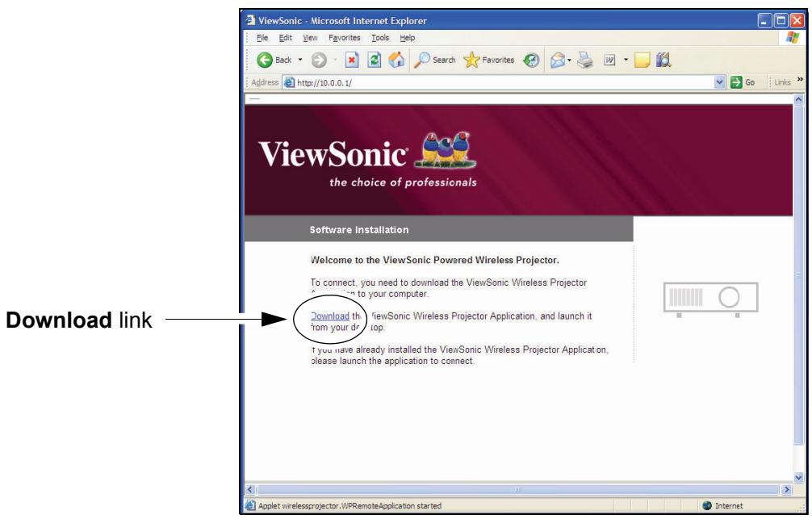This screenshot has height=519, width=812.
Task: Go to Home page icon
Action: pos(396,60)
